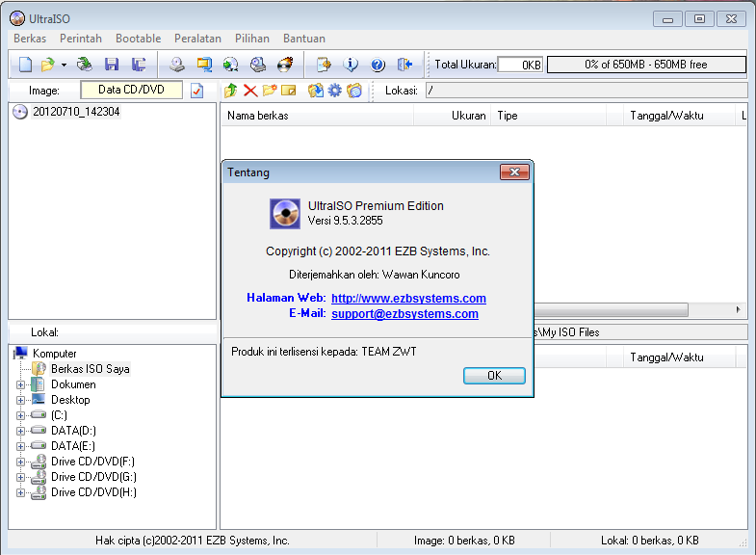The height and width of the screenshot is (555, 756).
Task: Sort by Ukuran column header
Action: 453,116
